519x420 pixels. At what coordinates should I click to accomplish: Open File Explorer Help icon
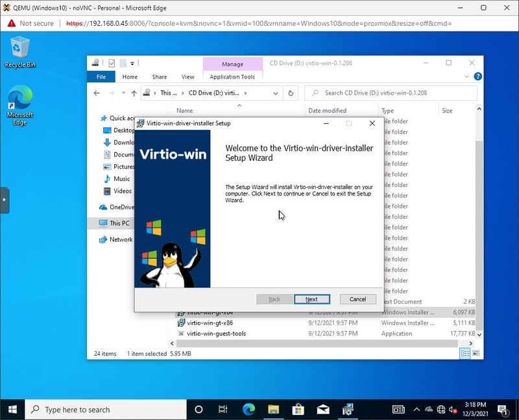click(478, 77)
